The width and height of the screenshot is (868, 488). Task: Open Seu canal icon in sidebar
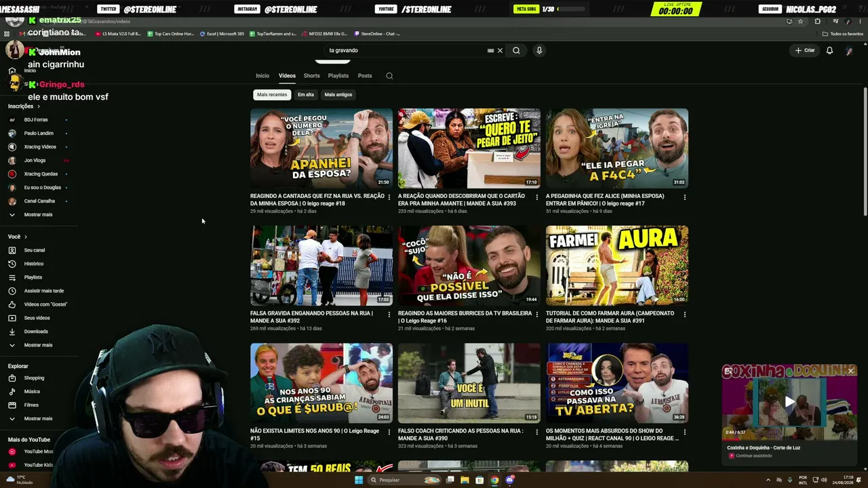tap(12, 250)
